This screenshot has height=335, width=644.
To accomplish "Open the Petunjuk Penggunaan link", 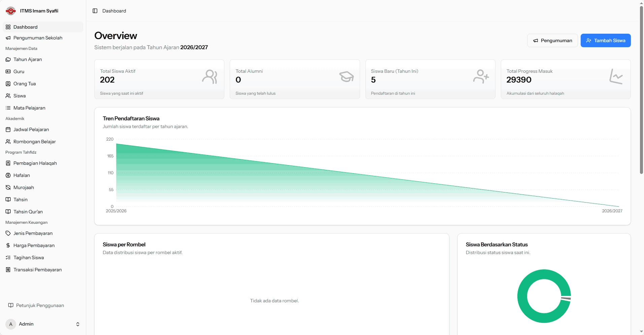I will pos(43,305).
